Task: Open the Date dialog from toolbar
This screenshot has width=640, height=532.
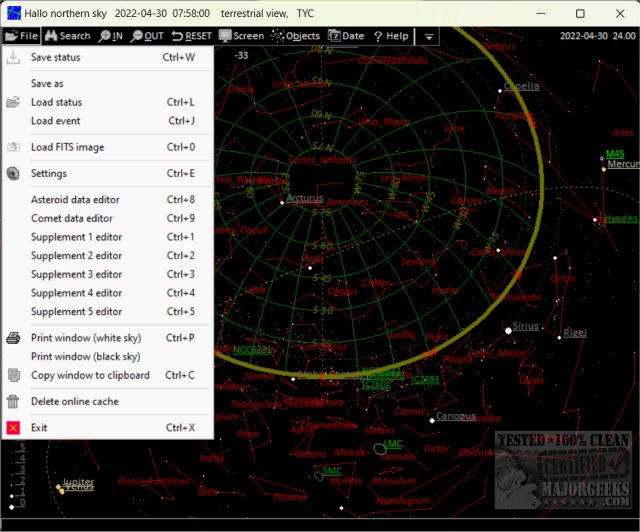Action: coord(346,36)
